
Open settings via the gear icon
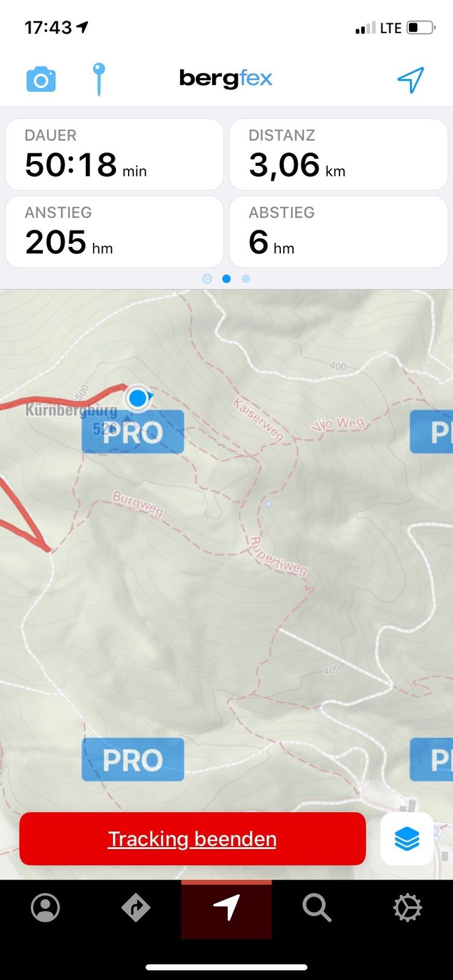[408, 908]
